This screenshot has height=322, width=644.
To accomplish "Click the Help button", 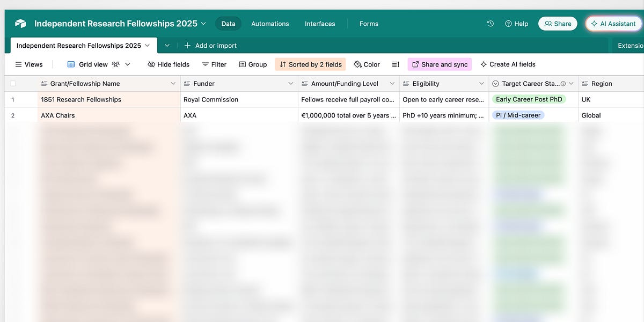I will 516,24.
